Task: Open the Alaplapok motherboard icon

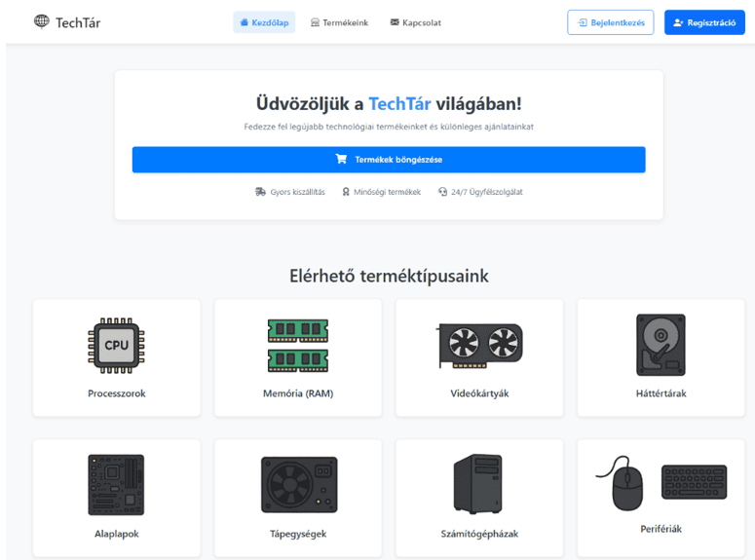Action: (x=116, y=485)
